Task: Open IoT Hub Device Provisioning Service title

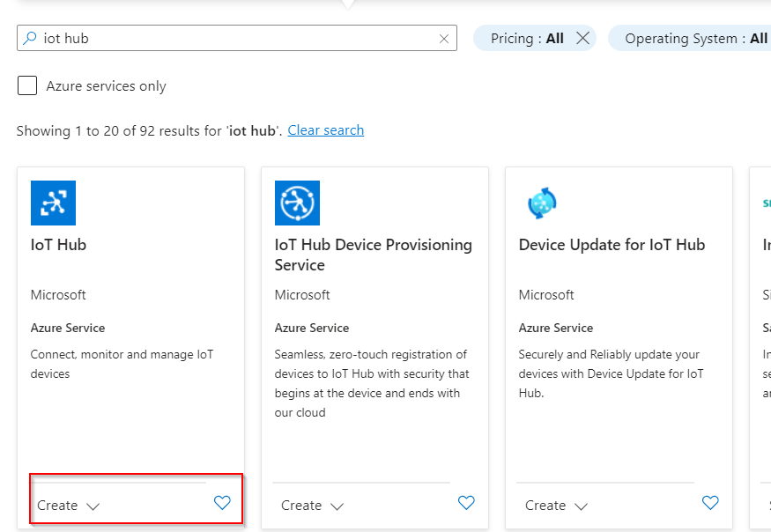Action: tap(374, 255)
